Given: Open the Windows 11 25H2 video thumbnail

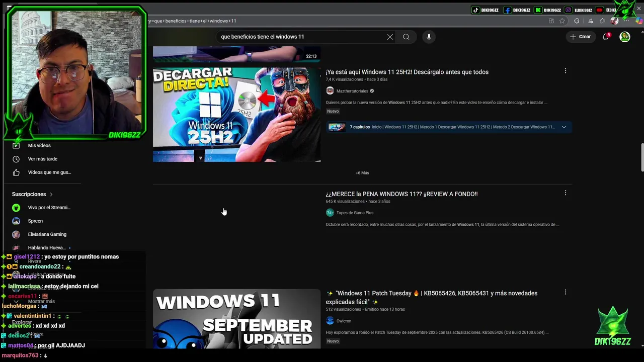Looking at the screenshot, I should [236, 115].
